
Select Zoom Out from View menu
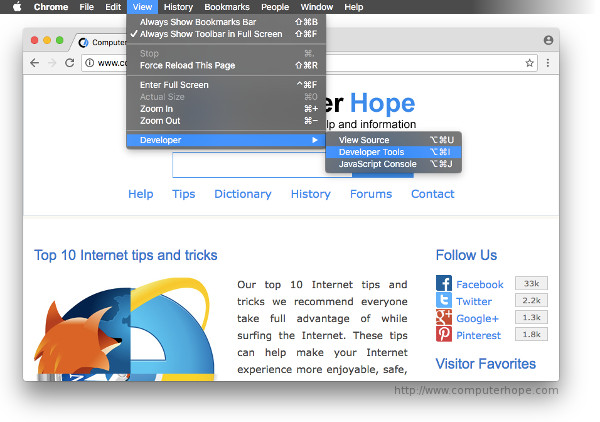226,121
